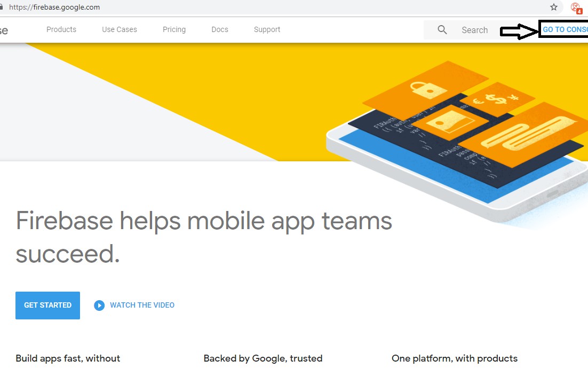Click the play icon next to Watch the Video

tap(99, 305)
